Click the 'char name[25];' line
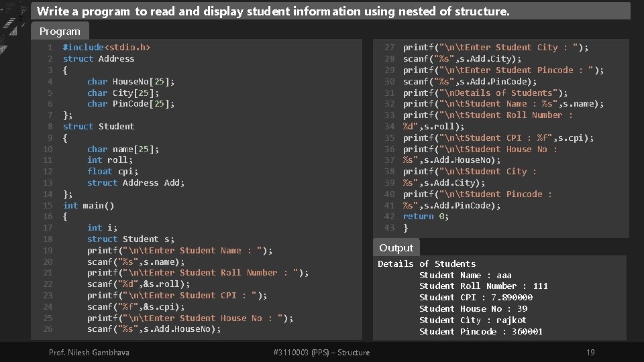The width and height of the screenshot is (644, 362). click(x=123, y=149)
